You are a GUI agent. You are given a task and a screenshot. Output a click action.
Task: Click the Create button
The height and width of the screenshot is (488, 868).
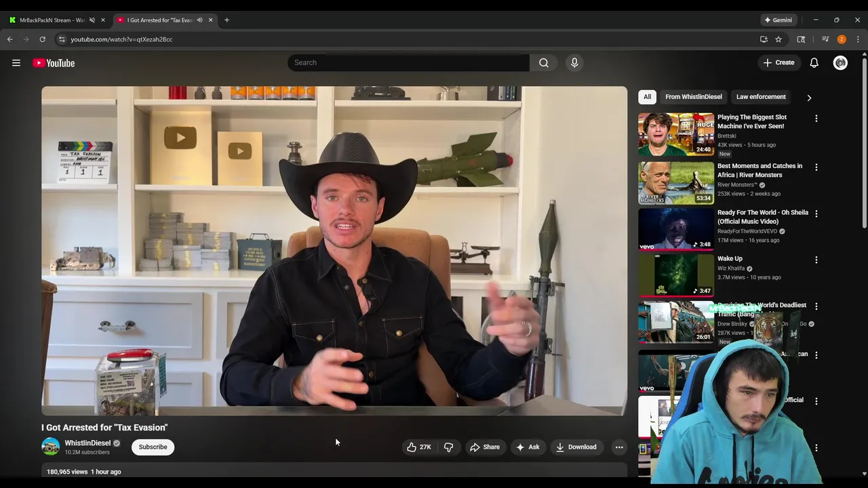pos(778,62)
